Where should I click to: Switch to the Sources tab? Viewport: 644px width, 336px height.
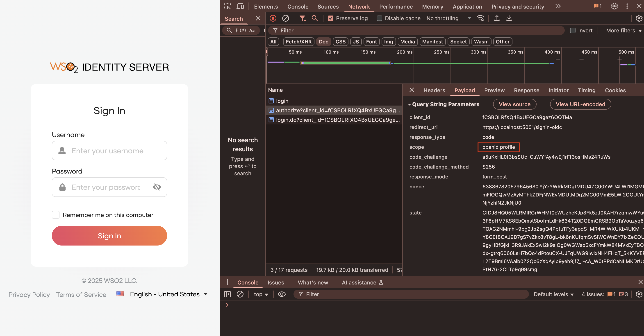coord(328,7)
